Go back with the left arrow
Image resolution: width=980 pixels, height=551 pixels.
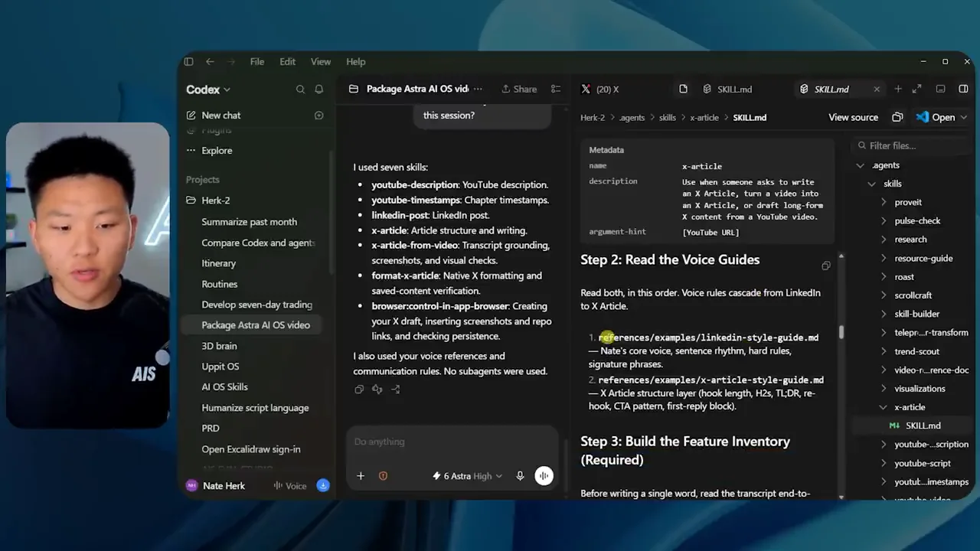[210, 62]
